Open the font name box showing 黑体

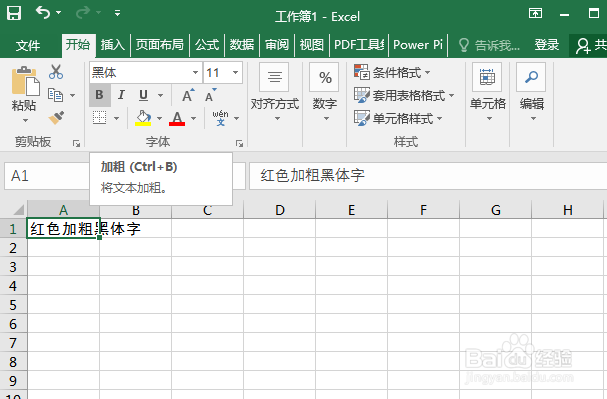point(146,72)
